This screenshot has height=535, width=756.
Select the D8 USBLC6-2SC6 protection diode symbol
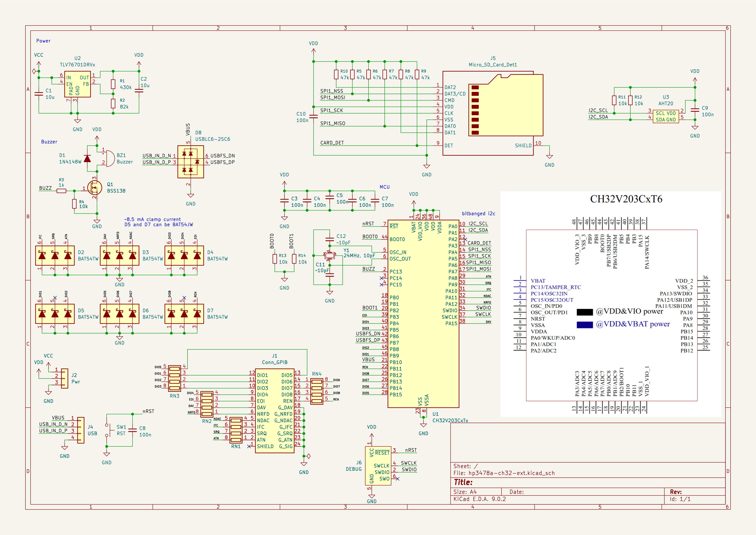pyautogui.click(x=191, y=162)
